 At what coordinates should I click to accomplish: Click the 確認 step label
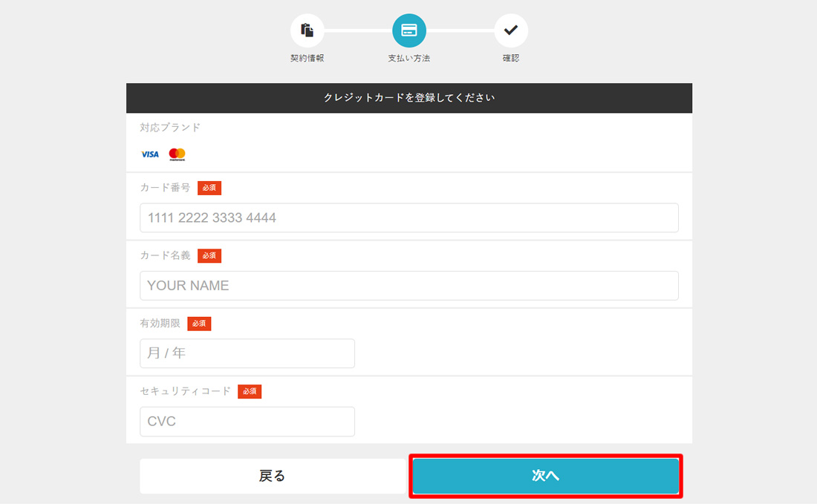pyautogui.click(x=511, y=59)
